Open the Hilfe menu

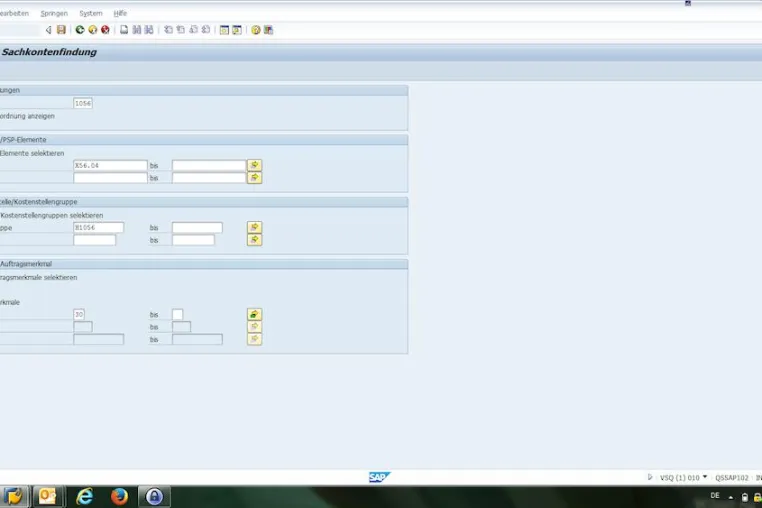tap(120, 13)
